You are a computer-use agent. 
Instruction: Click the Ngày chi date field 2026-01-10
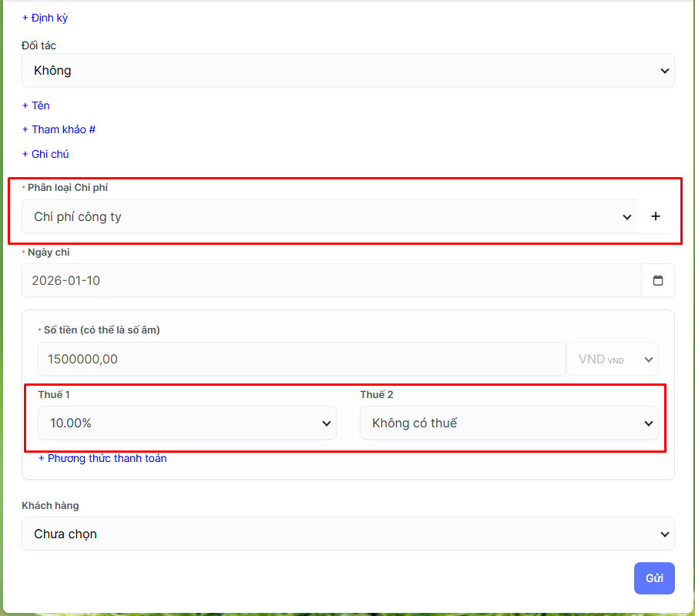[331, 280]
